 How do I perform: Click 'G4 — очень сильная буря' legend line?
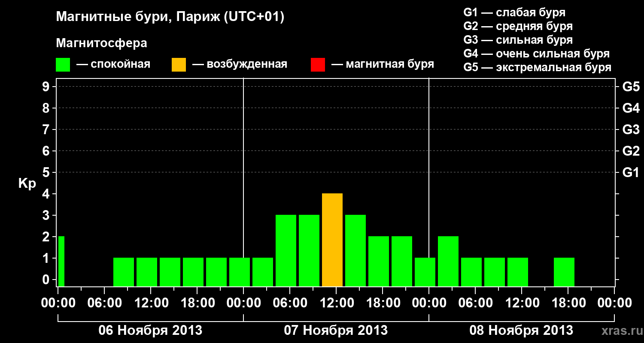point(536,54)
